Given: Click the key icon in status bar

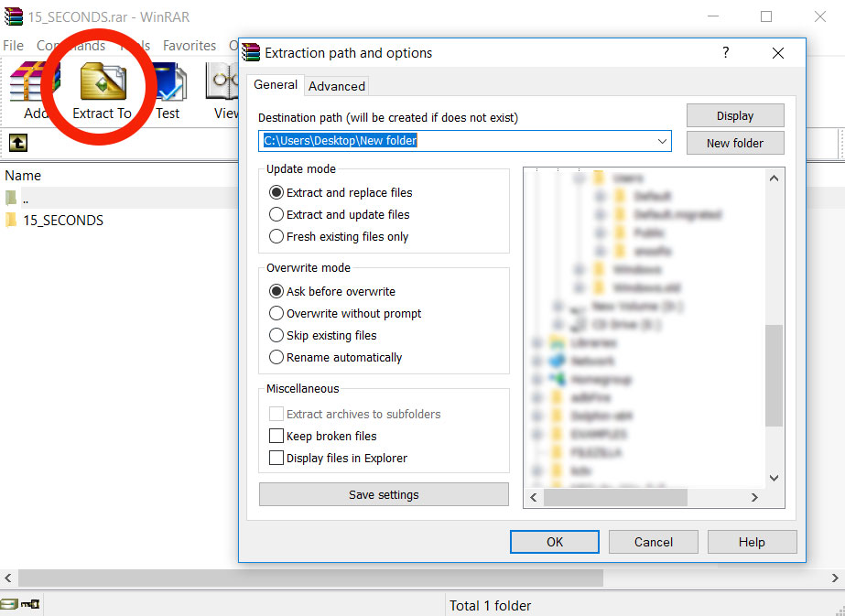Looking at the screenshot, I should point(30,604).
